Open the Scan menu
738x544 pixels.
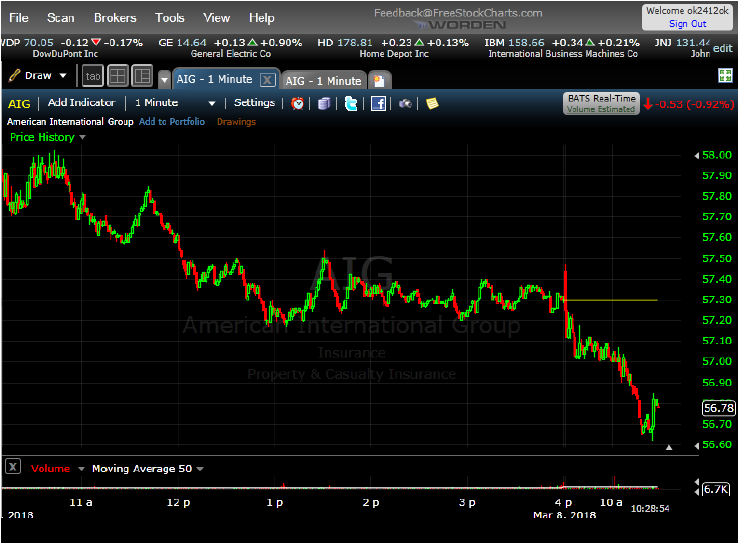(x=61, y=18)
